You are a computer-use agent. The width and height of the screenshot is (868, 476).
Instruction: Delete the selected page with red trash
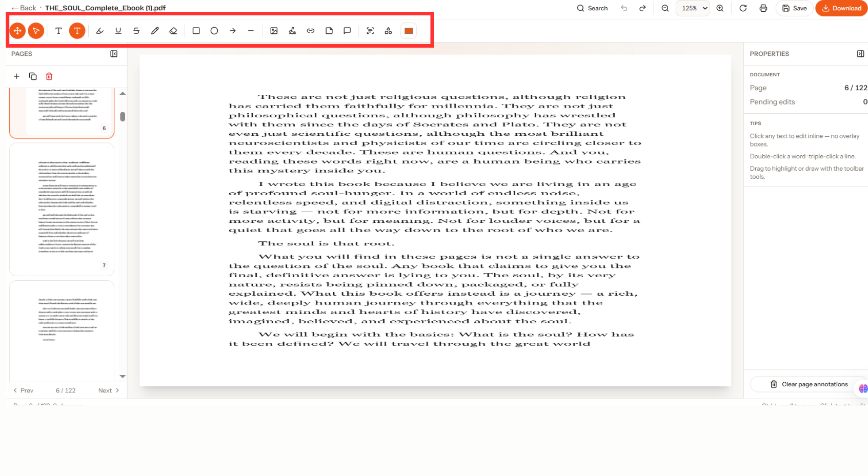pyautogui.click(x=49, y=76)
